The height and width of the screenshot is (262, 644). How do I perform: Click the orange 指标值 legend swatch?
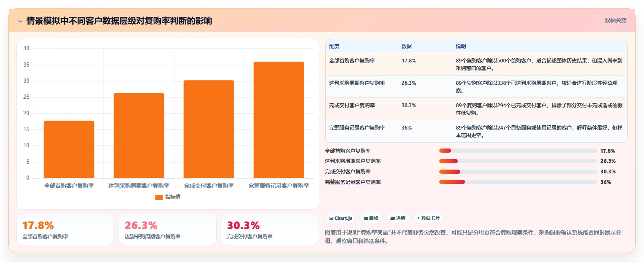click(159, 197)
